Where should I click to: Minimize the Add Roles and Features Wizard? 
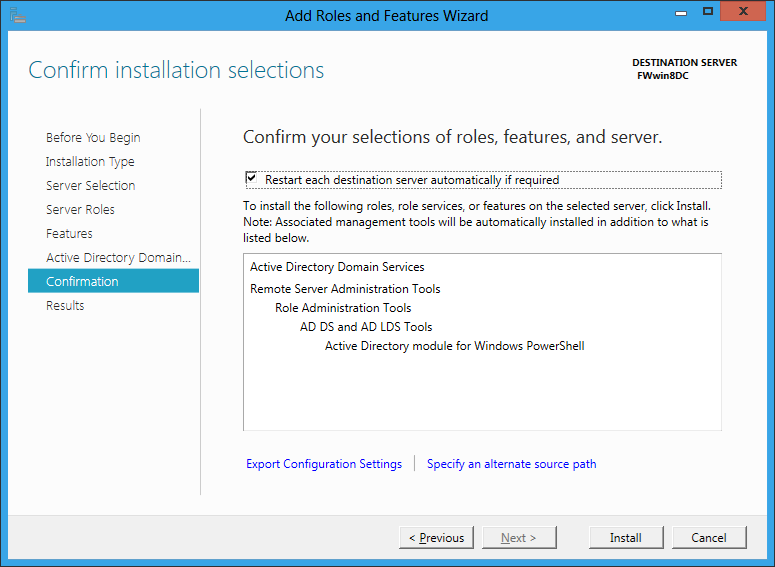tap(680, 11)
